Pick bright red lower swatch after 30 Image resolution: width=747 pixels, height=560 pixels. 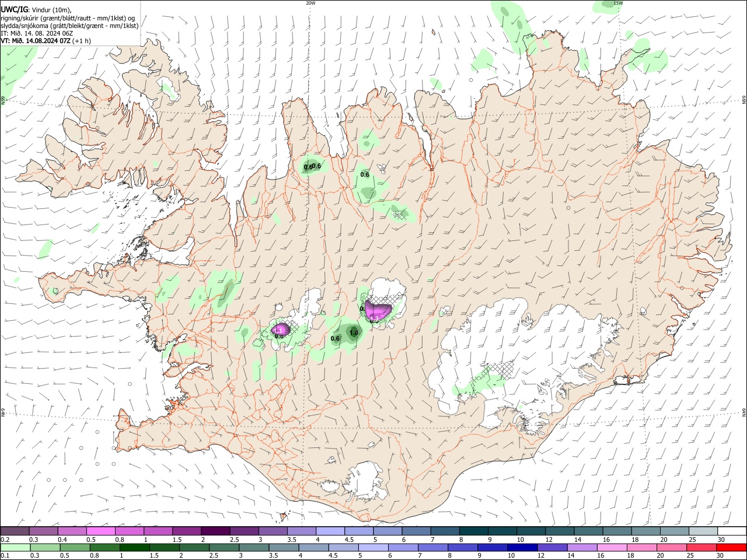click(731, 547)
